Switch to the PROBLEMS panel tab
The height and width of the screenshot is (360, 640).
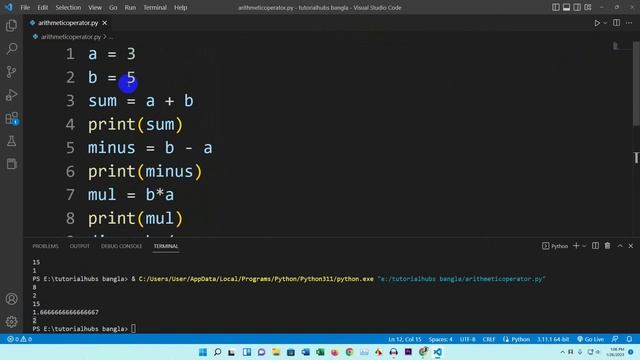pyautogui.click(x=45, y=246)
